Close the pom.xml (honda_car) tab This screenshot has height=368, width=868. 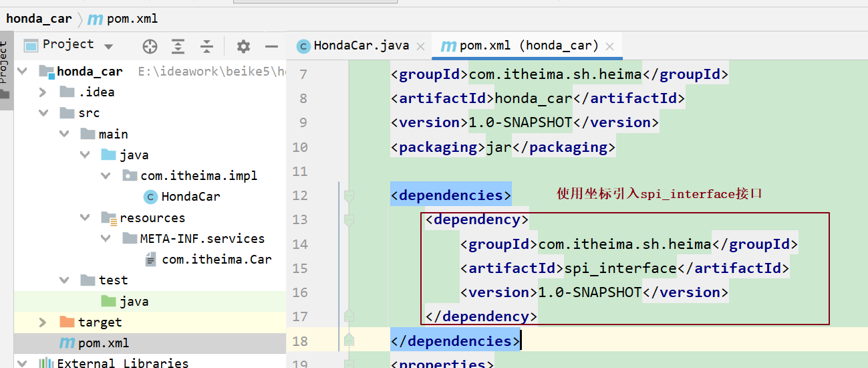point(609,46)
